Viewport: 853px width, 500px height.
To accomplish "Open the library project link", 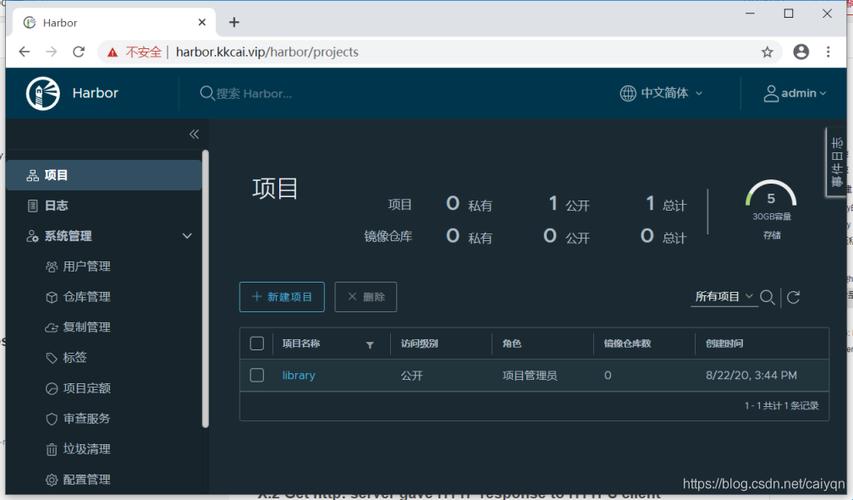I will tap(299, 375).
